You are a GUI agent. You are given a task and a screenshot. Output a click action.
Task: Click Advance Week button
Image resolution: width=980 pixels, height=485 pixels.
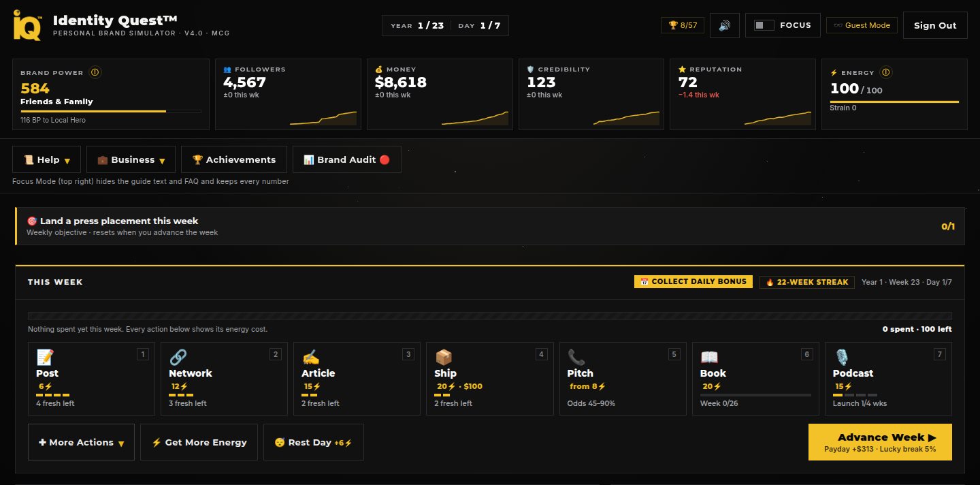click(880, 442)
